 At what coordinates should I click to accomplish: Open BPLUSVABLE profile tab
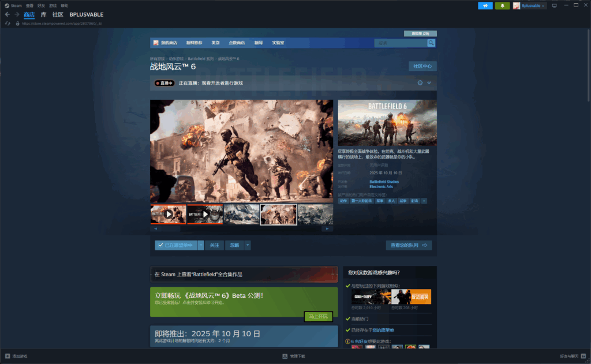click(87, 14)
